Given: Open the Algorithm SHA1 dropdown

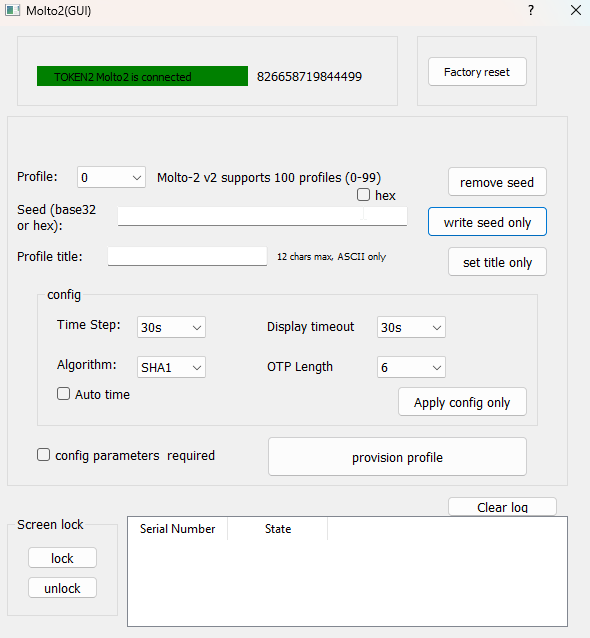Looking at the screenshot, I should tap(171, 367).
